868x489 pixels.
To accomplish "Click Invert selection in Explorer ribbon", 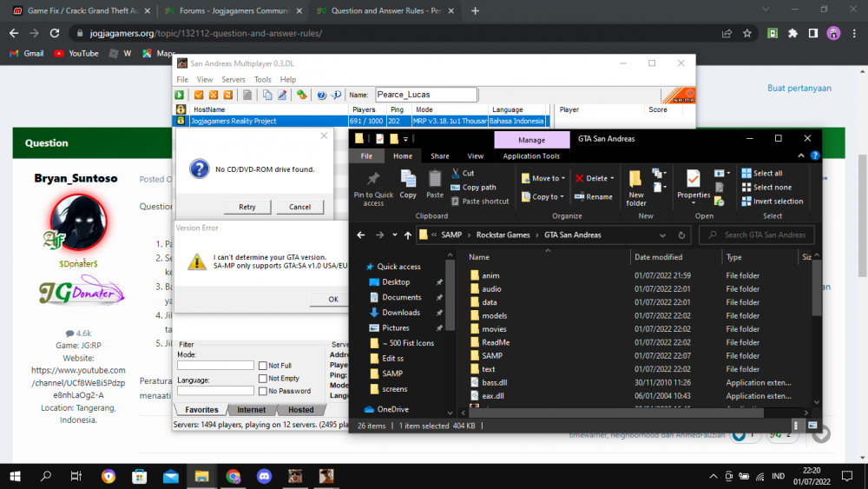I will click(773, 201).
